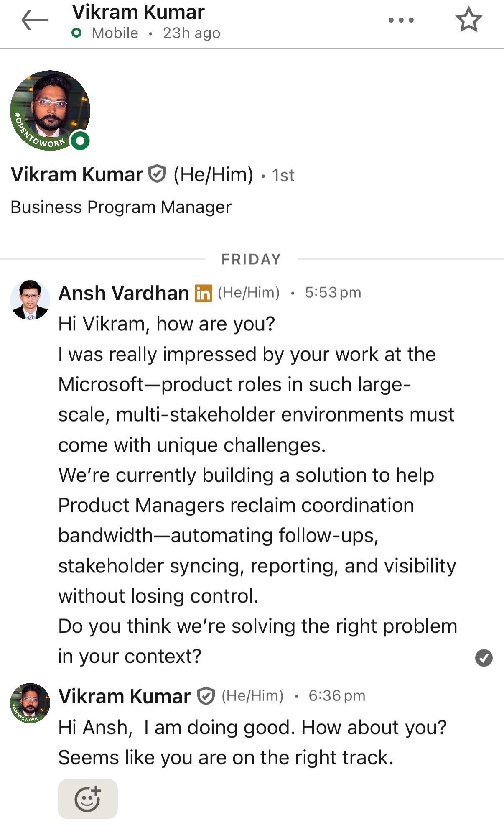Tap the 5:53 pm message timestamp
504x838 pixels.
(x=333, y=292)
